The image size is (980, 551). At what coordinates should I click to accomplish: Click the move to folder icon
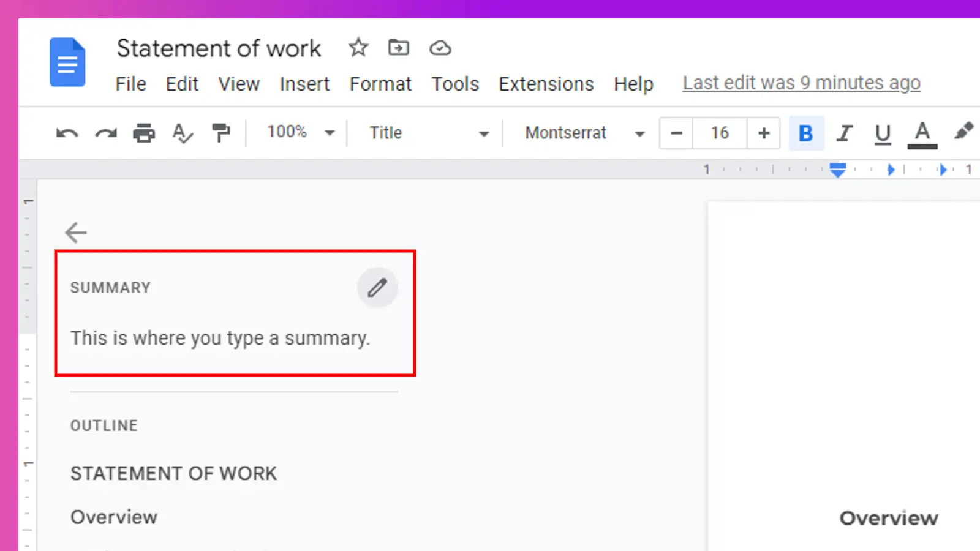click(399, 47)
